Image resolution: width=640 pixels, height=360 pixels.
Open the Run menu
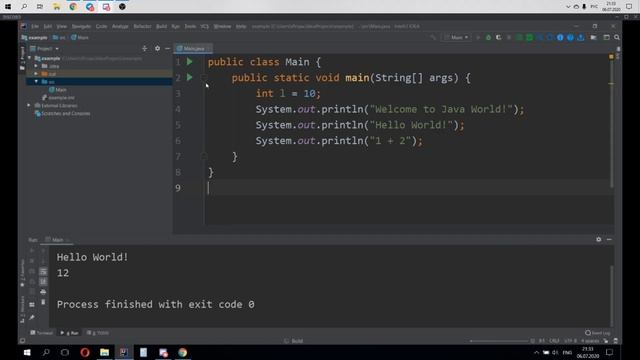(x=176, y=26)
